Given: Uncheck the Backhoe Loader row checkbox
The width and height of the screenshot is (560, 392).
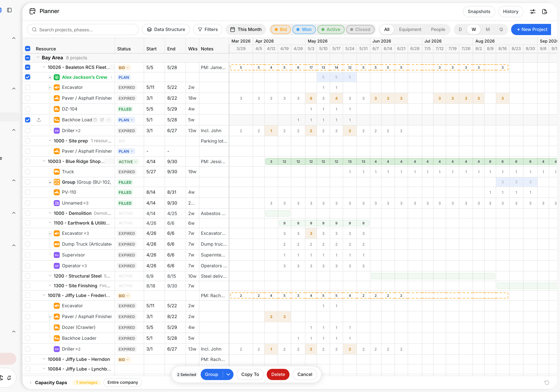Looking at the screenshot, I should point(28,120).
